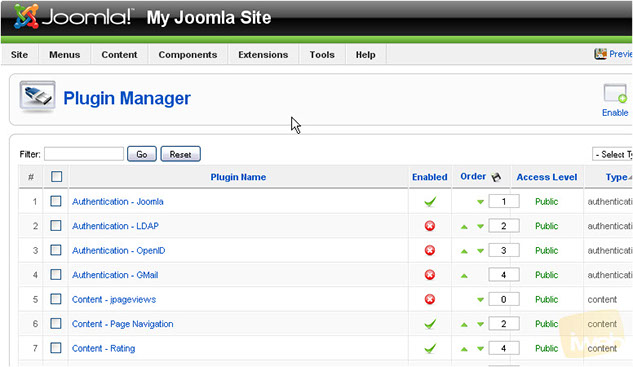The height and width of the screenshot is (367, 633).
Task: Open the Content - Rating plugin link
Action: point(103,348)
